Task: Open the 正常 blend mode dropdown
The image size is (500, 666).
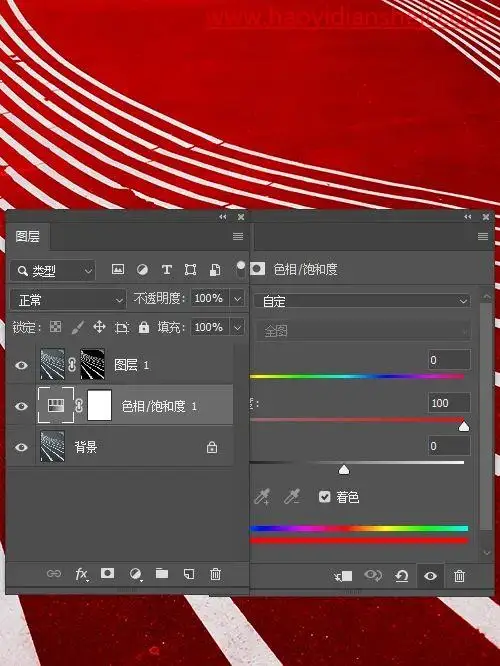Action: pos(68,300)
